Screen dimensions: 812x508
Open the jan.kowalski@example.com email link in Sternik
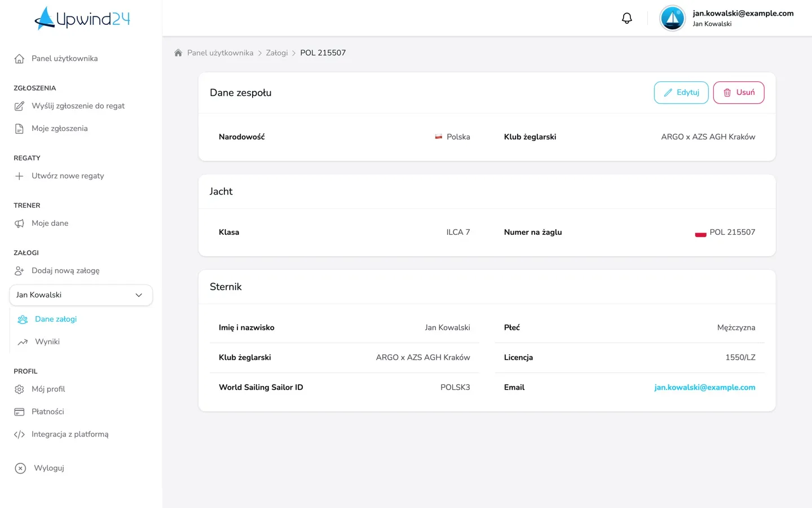pyautogui.click(x=705, y=387)
